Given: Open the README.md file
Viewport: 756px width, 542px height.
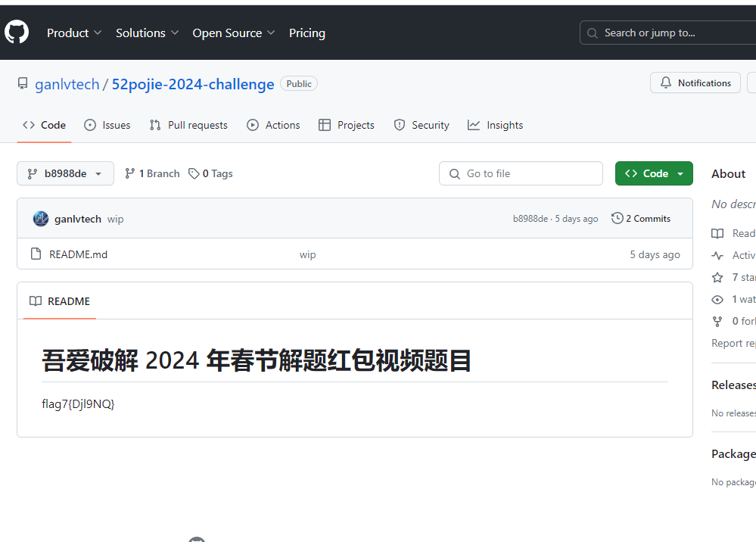Looking at the screenshot, I should 78,254.
